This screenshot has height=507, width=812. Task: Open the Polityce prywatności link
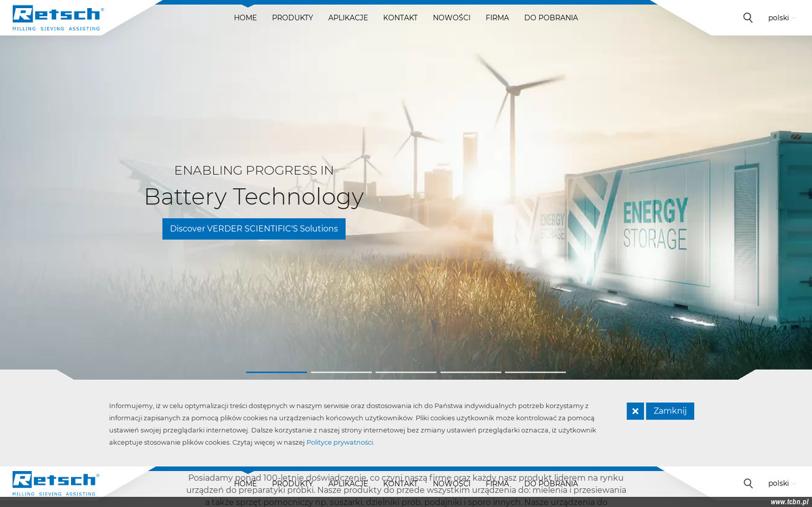pos(340,442)
